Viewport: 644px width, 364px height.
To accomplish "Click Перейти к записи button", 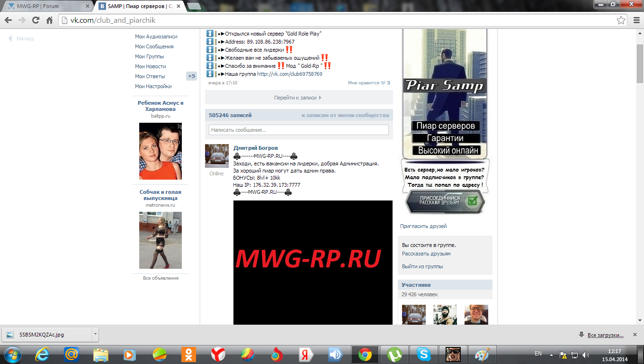I will [x=299, y=98].
